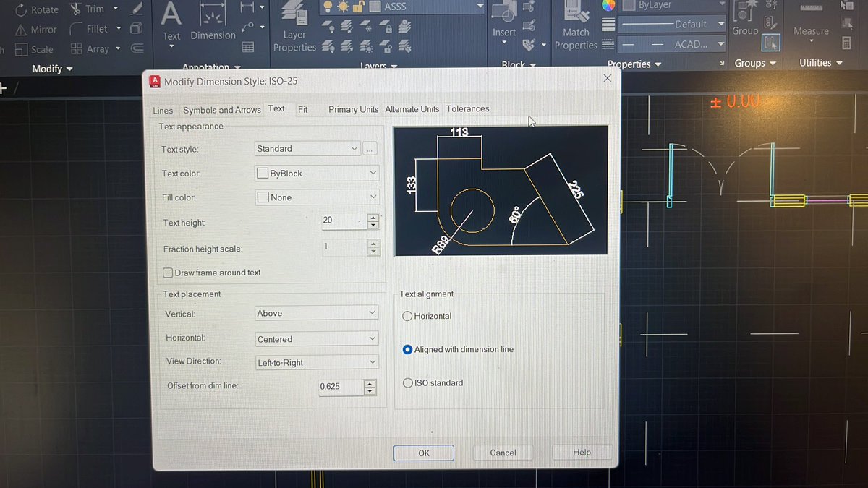Switch to the Alternate Units tab

tap(412, 109)
